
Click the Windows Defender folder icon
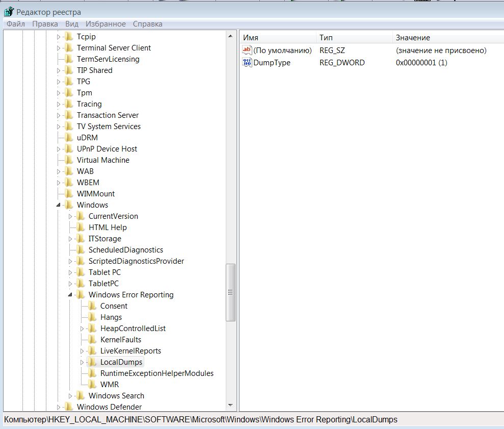69,407
